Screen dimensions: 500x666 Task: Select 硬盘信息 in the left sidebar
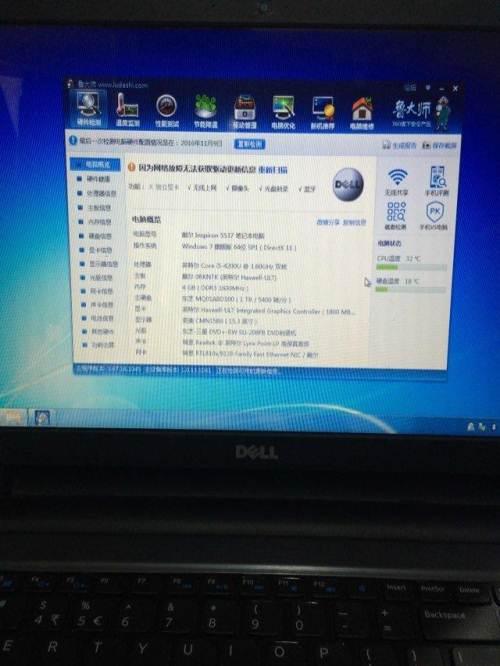(96, 236)
